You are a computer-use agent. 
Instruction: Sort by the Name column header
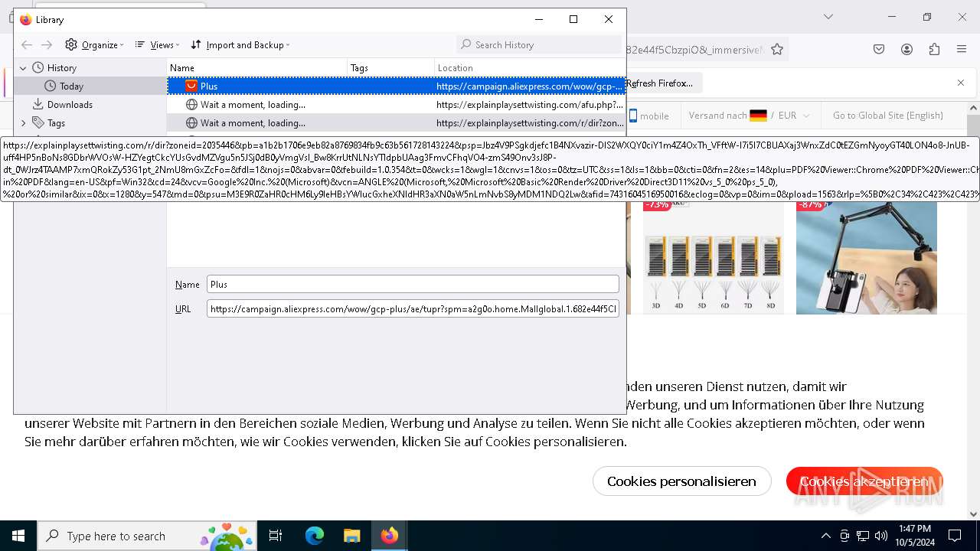pyautogui.click(x=257, y=68)
